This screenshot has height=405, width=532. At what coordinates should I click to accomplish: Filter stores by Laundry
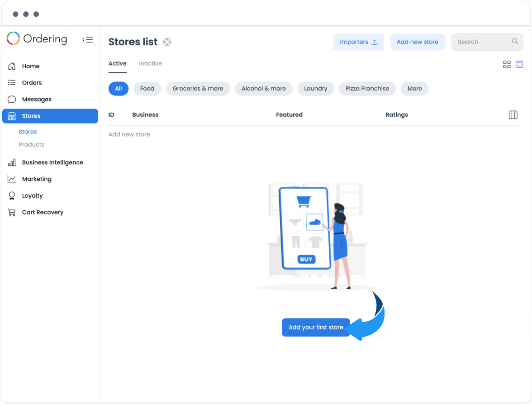(x=316, y=89)
